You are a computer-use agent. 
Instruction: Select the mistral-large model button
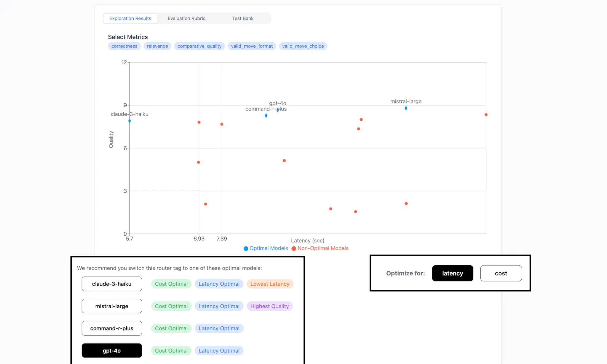(x=112, y=306)
